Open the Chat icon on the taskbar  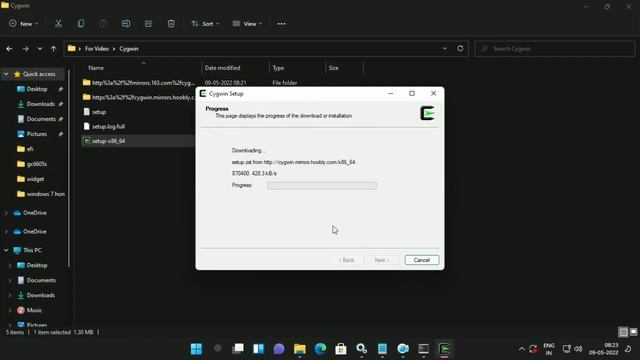click(279, 349)
